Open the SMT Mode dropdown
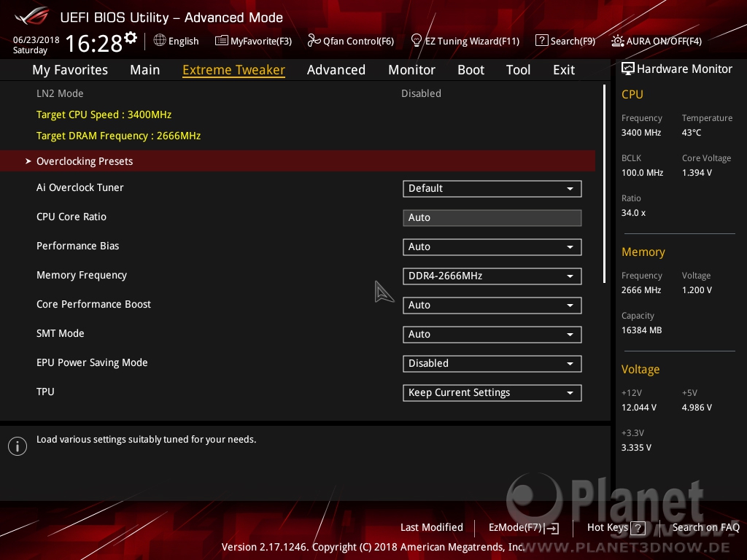Viewport: 747px width, 560px height. pyautogui.click(x=492, y=334)
